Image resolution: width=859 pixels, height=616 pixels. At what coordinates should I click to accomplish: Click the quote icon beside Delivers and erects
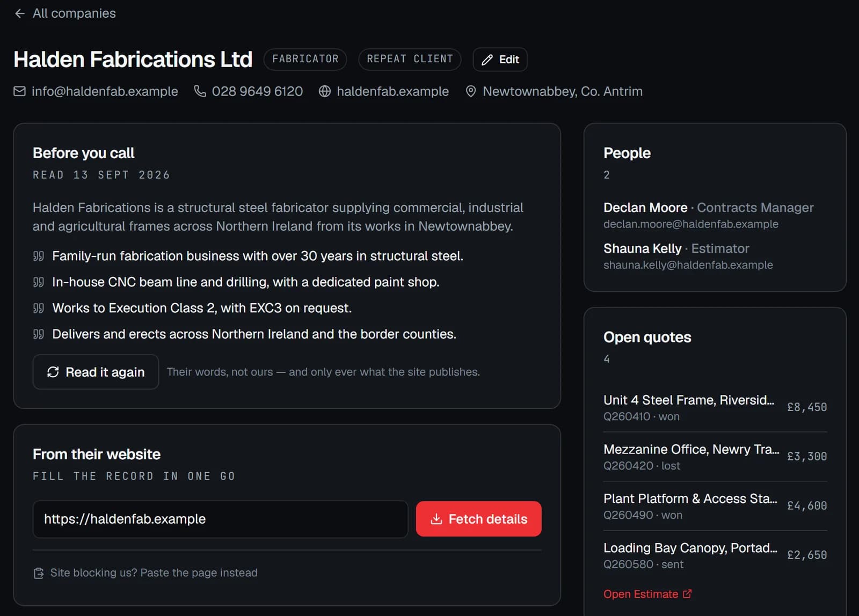[39, 334]
